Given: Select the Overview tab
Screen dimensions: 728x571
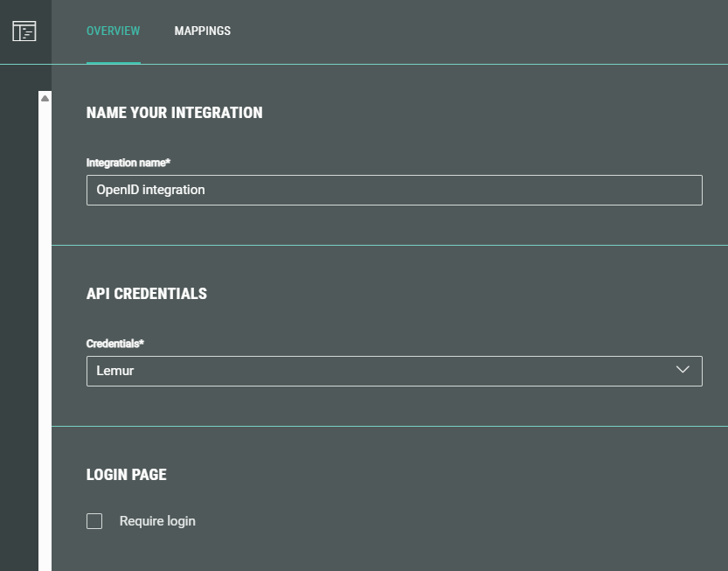Looking at the screenshot, I should pyautogui.click(x=113, y=31).
